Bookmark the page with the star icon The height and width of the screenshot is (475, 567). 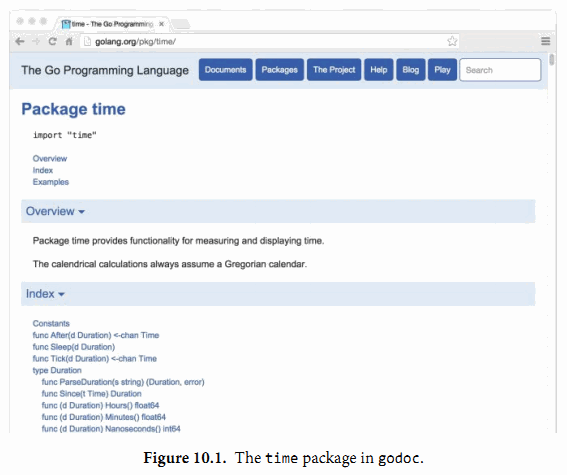(x=452, y=41)
